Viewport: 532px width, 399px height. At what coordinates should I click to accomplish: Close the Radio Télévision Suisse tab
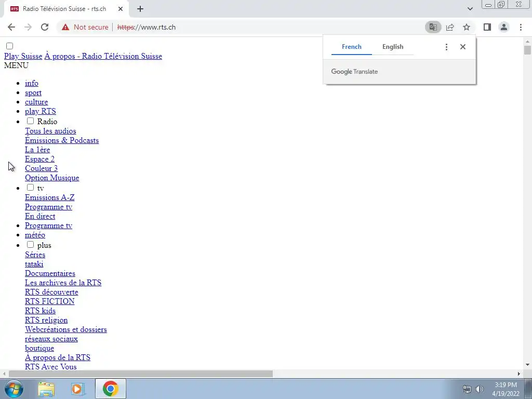click(x=121, y=9)
